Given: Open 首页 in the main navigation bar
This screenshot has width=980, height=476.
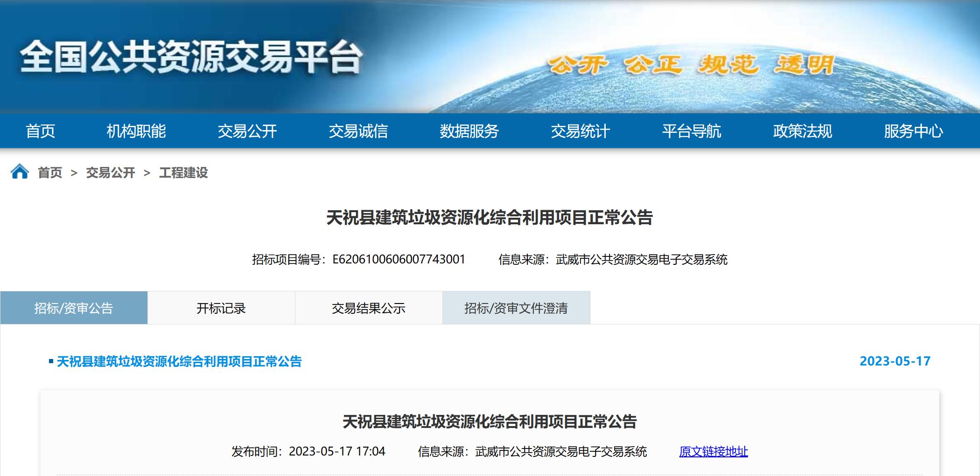Looking at the screenshot, I should tap(41, 131).
